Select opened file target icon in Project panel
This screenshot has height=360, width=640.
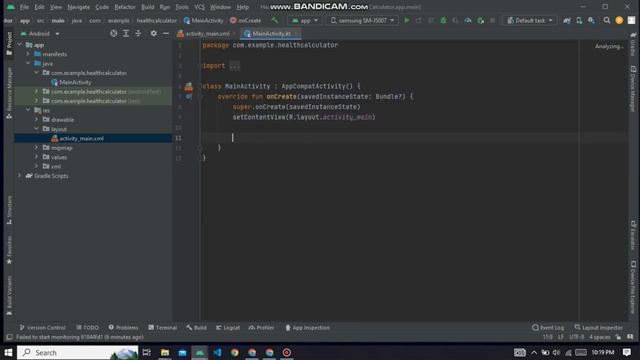click(113, 33)
